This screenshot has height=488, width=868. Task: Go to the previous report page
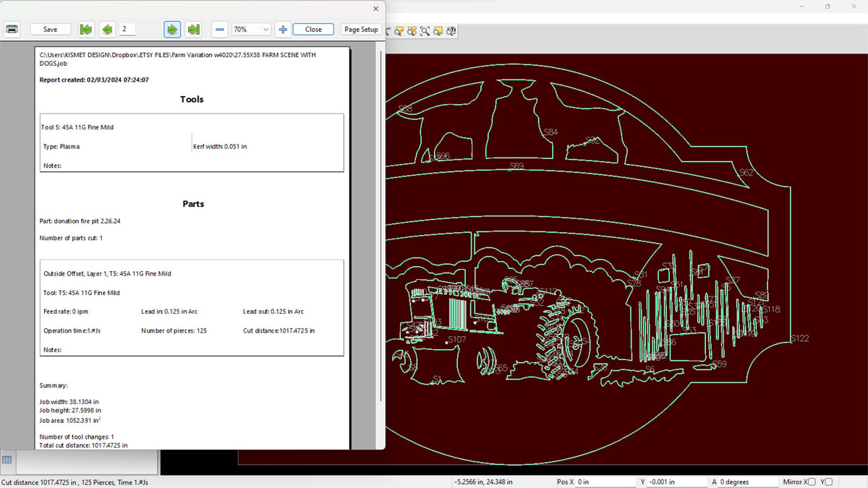tap(107, 30)
